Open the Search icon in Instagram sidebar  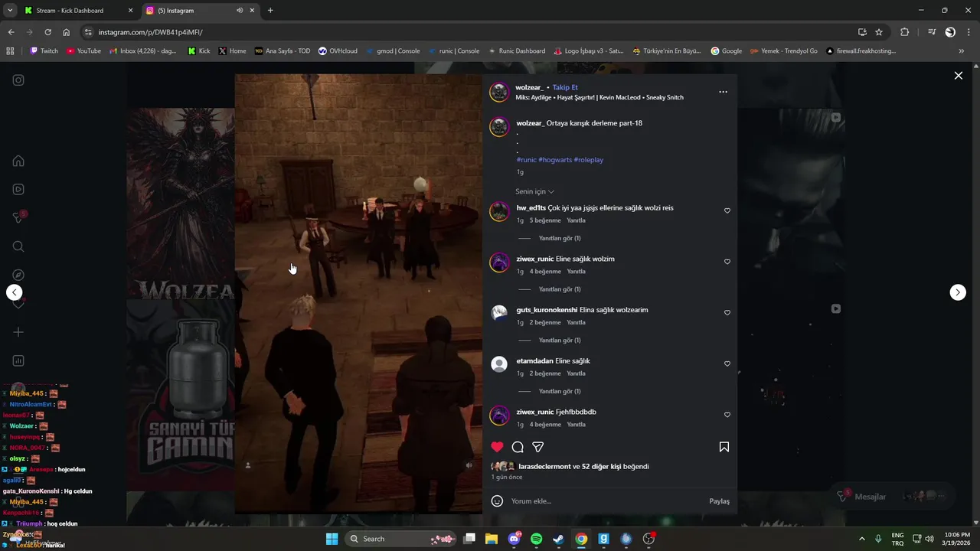tap(18, 246)
